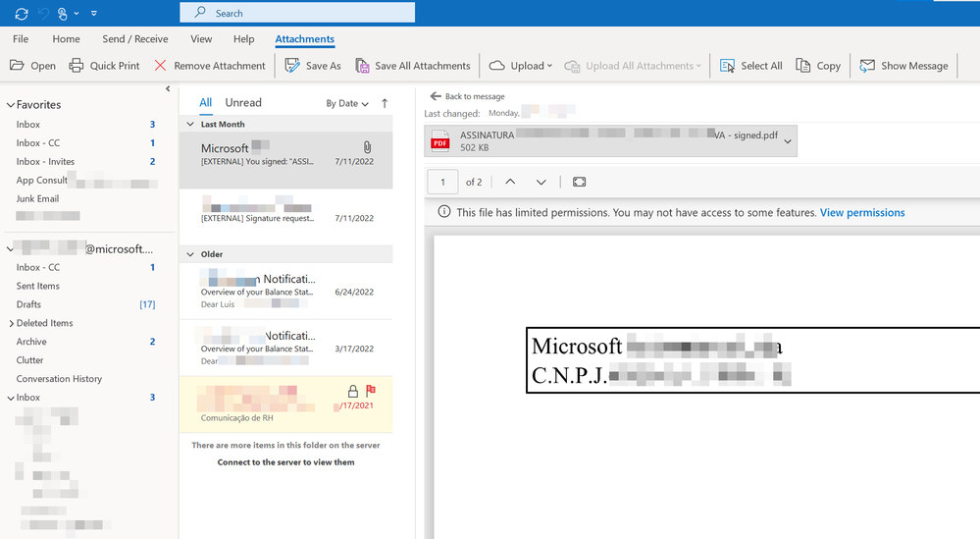Click the fit-to-page preview icon
This screenshot has width=980, height=539.
tap(580, 182)
